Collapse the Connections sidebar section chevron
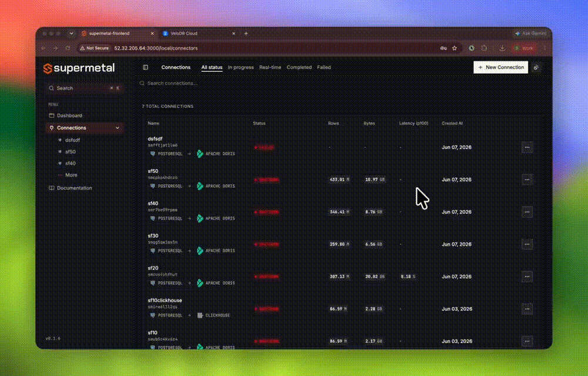This screenshot has height=376, width=588. 118,128
